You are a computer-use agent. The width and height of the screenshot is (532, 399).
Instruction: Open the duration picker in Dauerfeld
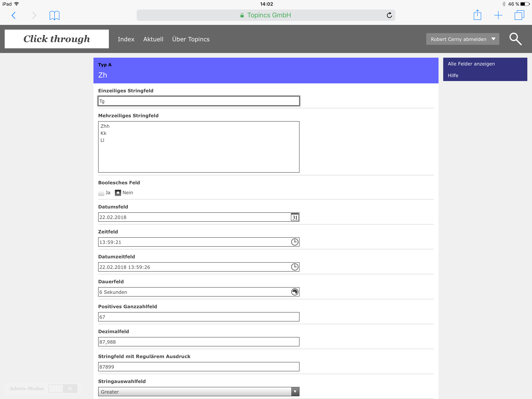click(295, 292)
